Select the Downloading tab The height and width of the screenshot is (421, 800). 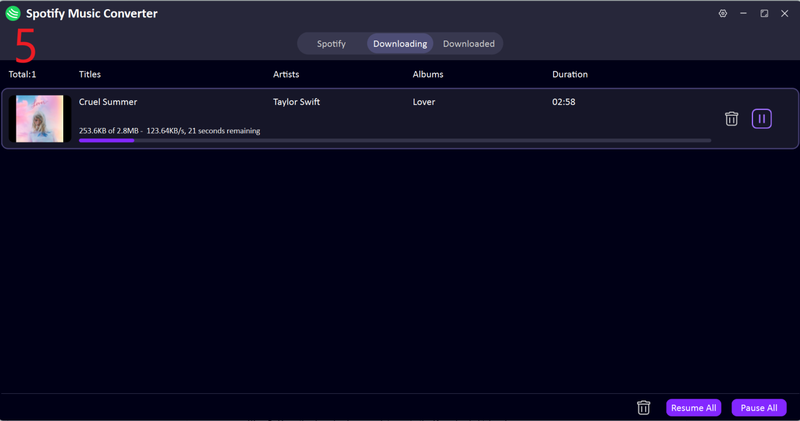click(x=400, y=44)
